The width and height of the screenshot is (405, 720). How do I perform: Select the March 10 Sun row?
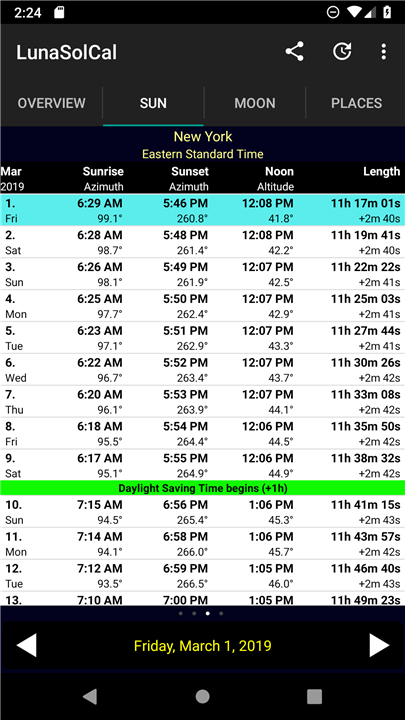[x=202, y=512]
